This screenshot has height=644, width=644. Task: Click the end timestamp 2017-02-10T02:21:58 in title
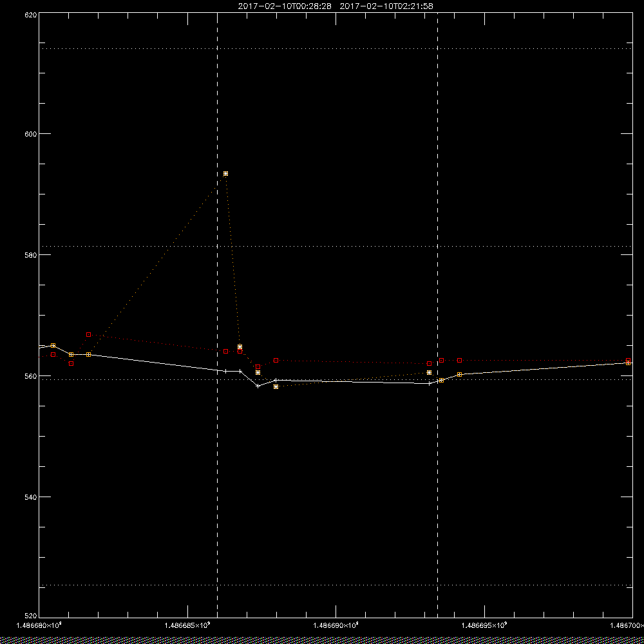386,6
